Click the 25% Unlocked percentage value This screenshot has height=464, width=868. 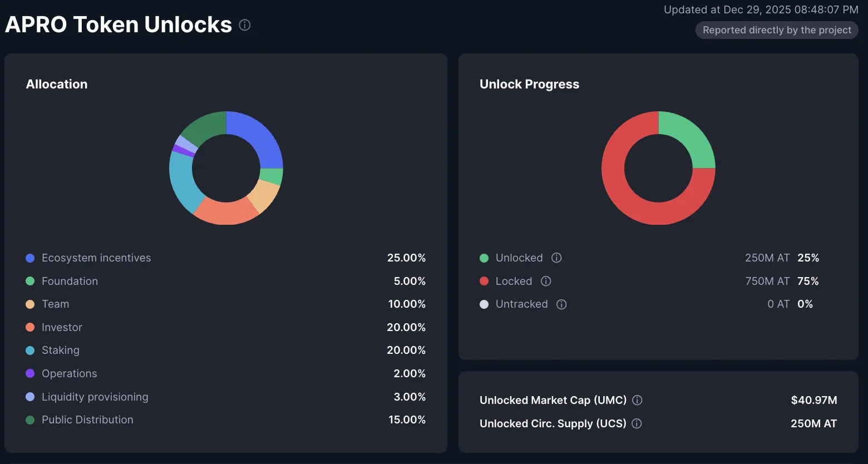(808, 258)
